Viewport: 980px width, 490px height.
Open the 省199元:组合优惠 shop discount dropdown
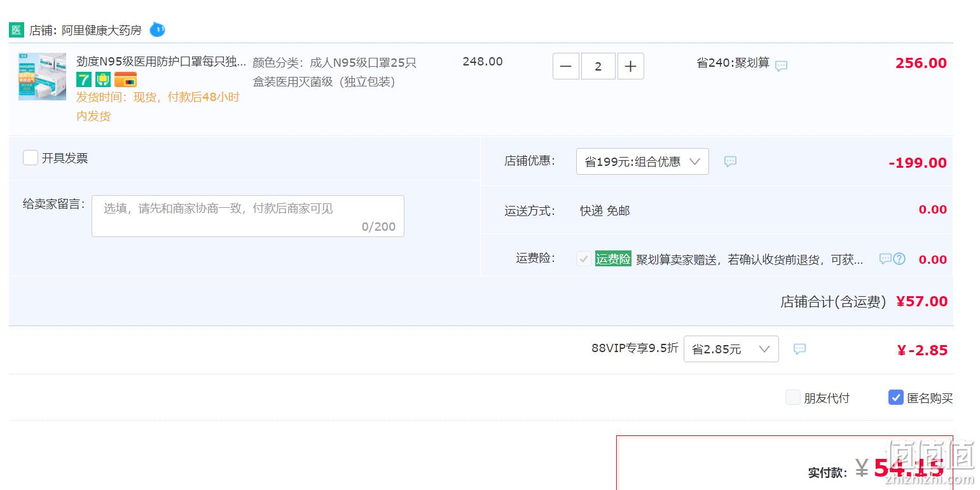pos(642,161)
